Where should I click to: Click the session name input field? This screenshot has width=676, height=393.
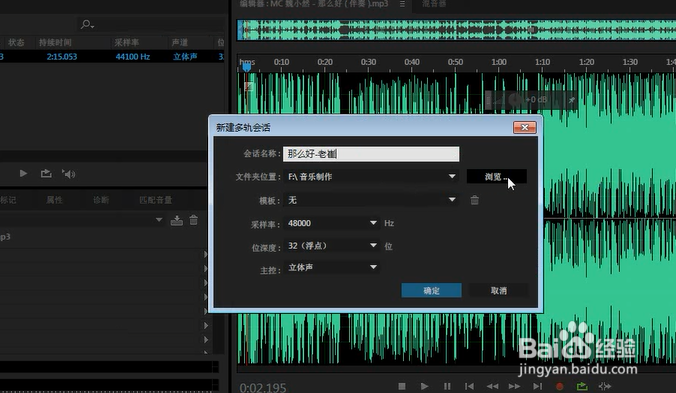371,154
